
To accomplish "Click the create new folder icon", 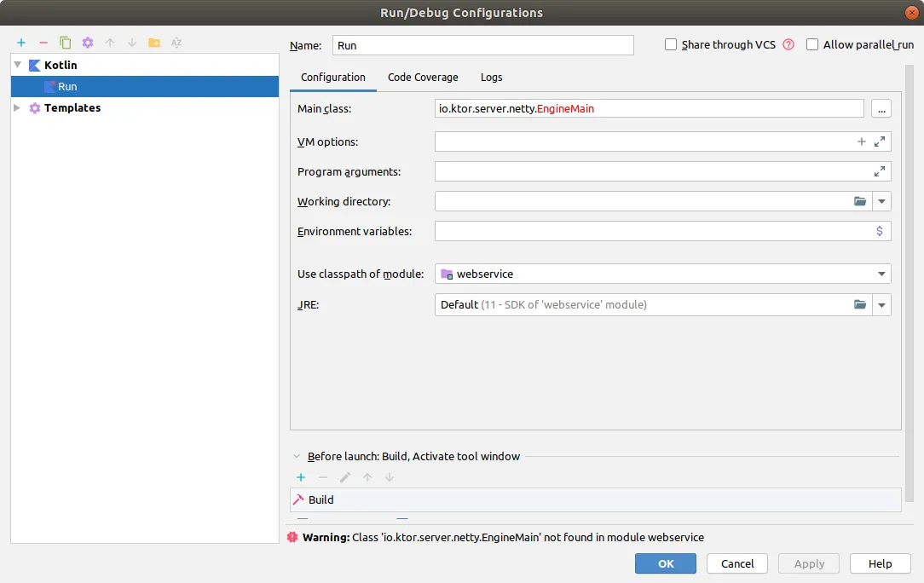I will [154, 43].
